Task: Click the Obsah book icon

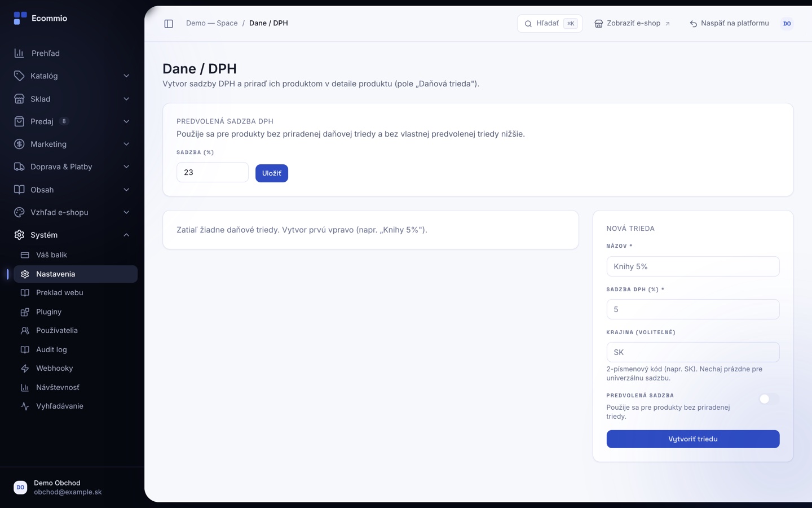Action: tap(19, 190)
